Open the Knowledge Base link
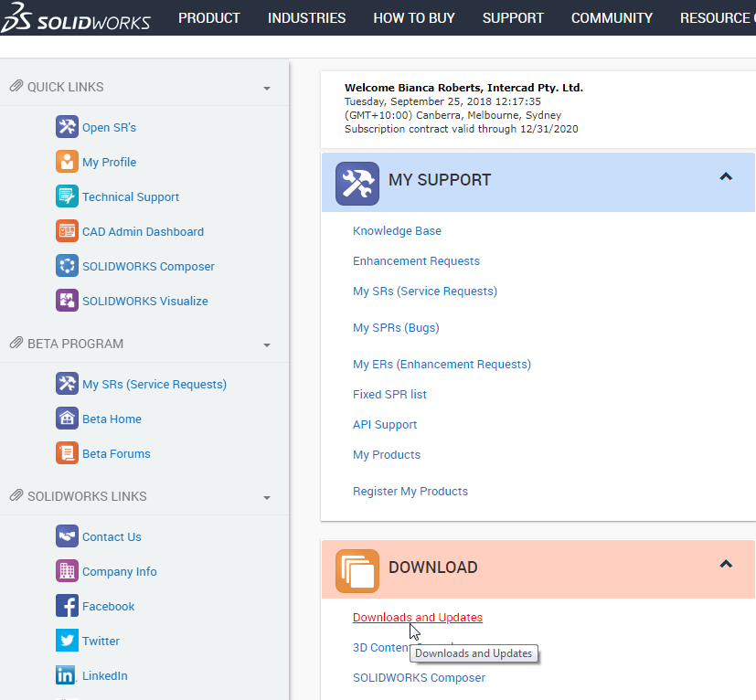 (x=397, y=231)
